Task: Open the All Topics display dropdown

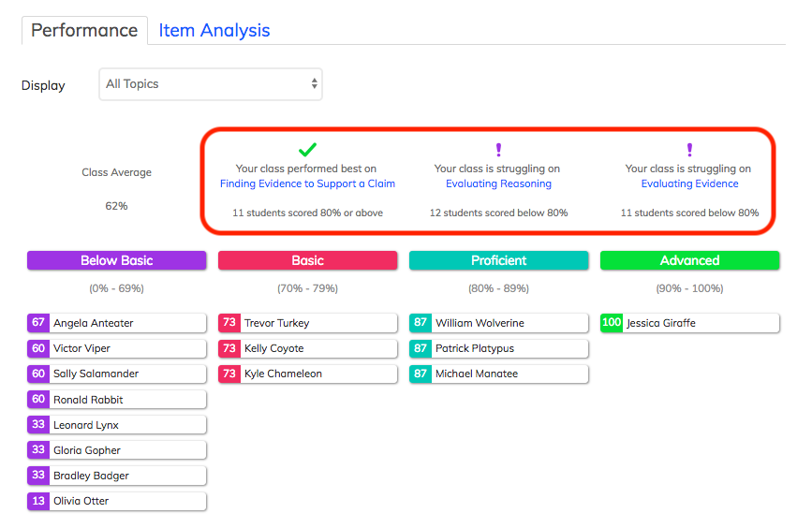Action: click(x=211, y=84)
